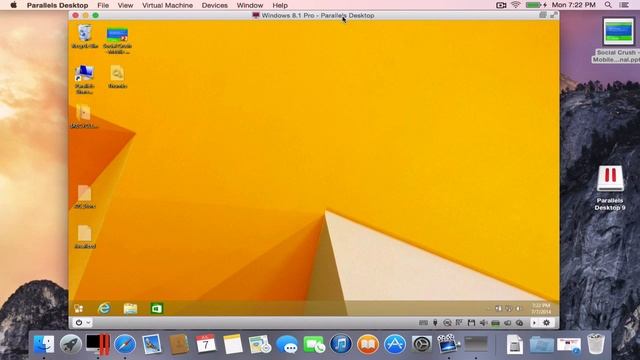This screenshot has height=360, width=640.
Task: Open iBooks from the Dock
Action: point(368,344)
